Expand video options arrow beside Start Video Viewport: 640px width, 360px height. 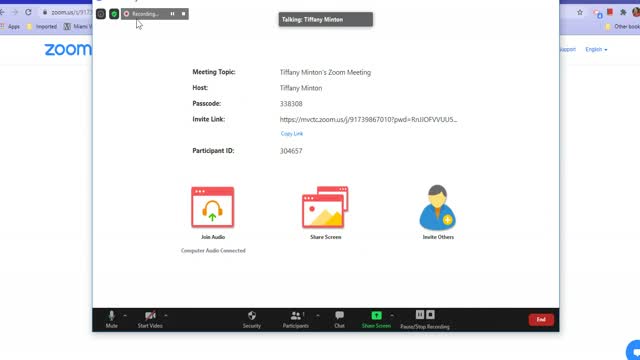(166, 316)
